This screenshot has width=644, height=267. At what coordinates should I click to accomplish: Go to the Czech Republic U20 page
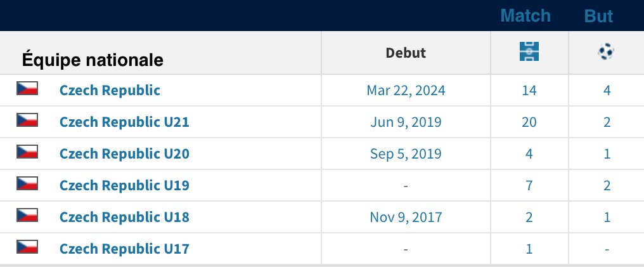pos(124,153)
